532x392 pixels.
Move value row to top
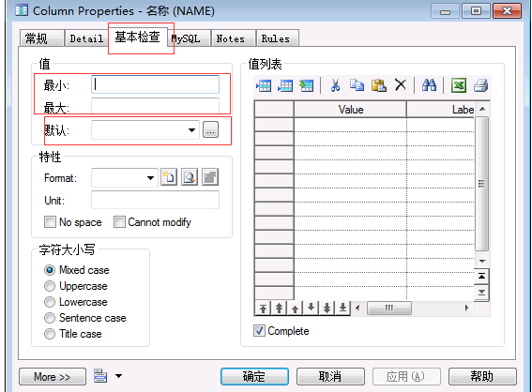263,309
